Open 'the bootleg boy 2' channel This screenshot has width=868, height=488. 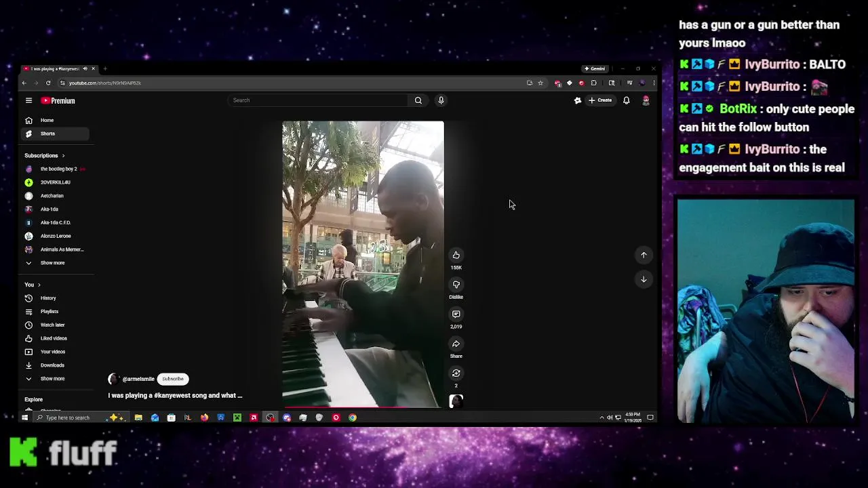click(x=56, y=169)
